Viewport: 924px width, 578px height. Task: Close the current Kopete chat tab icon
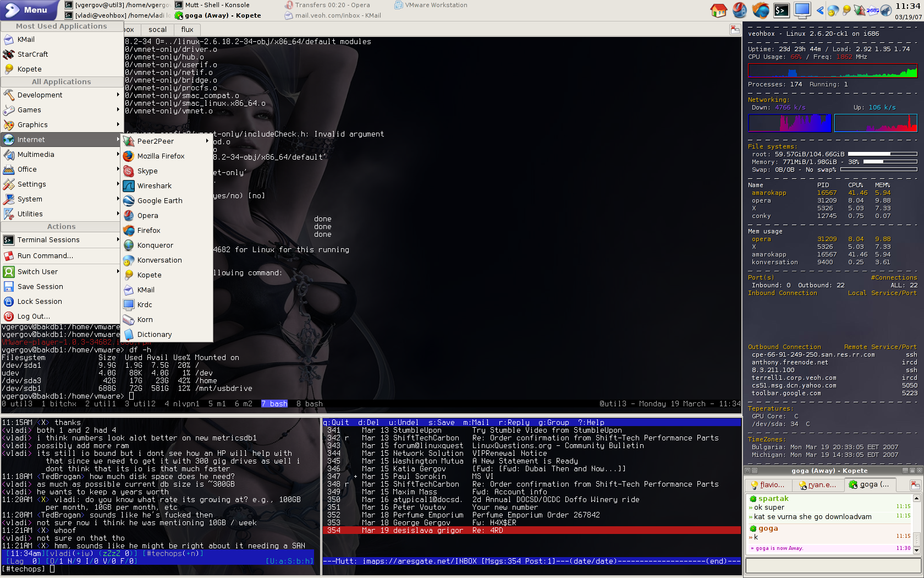[915, 484]
